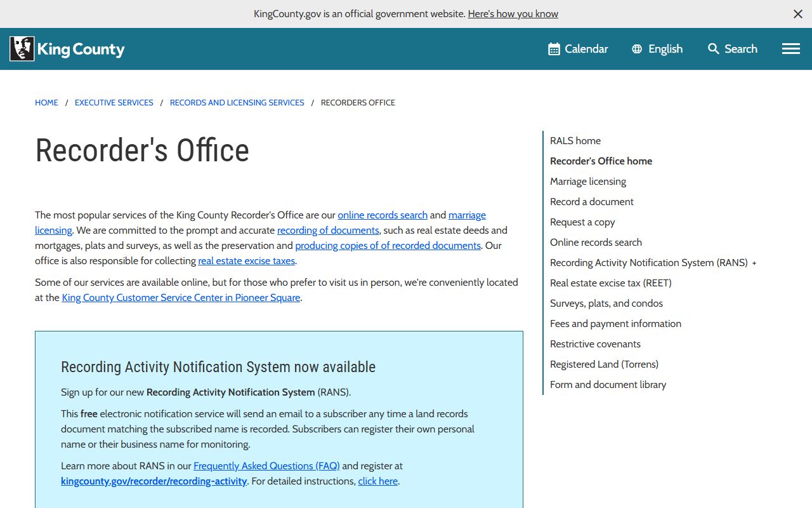Open the Calendar from the header

point(578,49)
